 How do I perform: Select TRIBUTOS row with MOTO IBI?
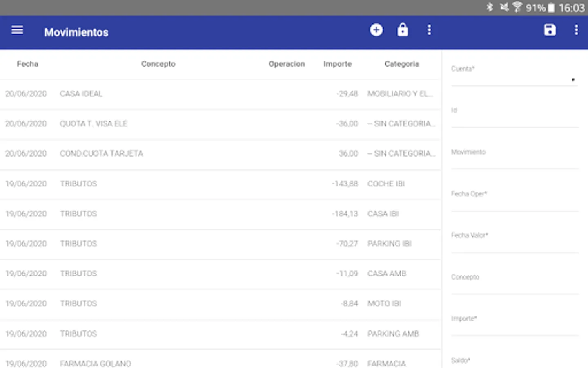pos(220,303)
